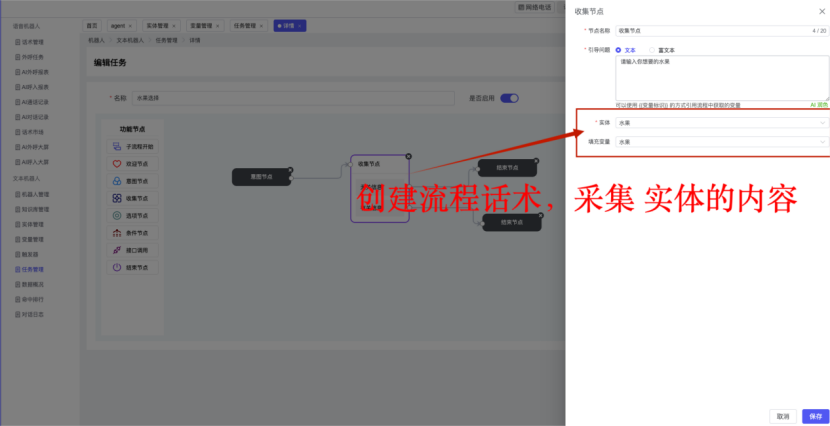
Task: Click the AI 润色 link
Action: (x=818, y=104)
